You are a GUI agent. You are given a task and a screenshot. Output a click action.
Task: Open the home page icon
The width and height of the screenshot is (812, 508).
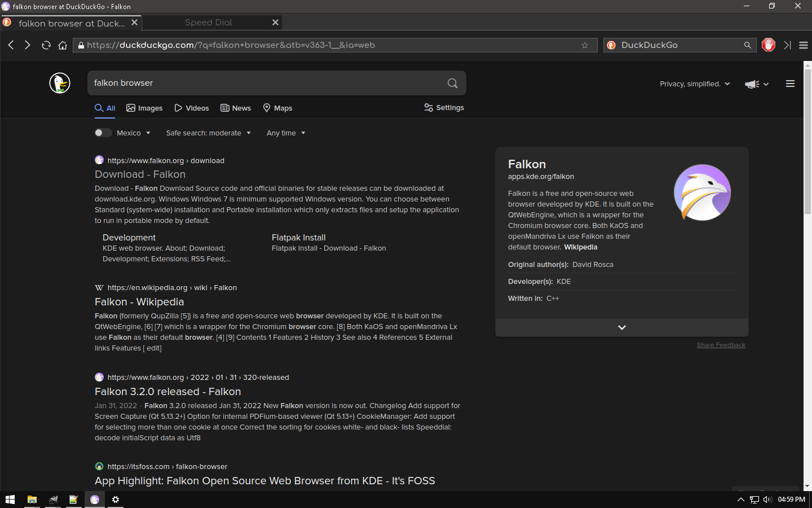(x=63, y=45)
